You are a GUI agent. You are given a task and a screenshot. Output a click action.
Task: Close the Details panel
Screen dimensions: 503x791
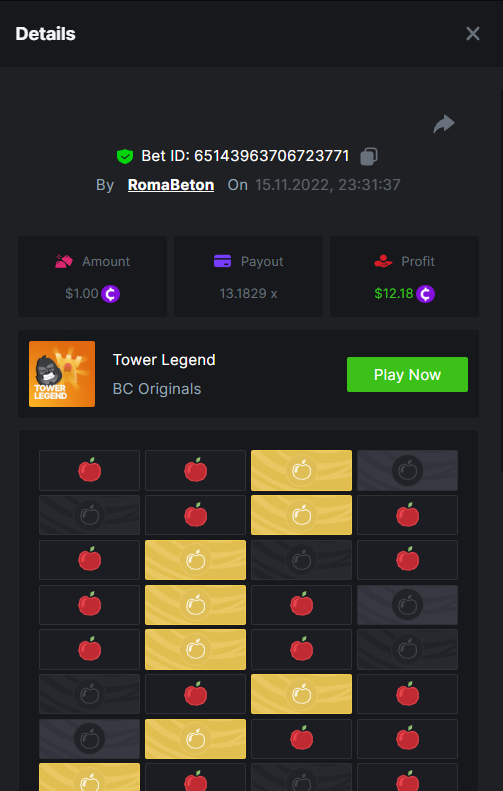tap(473, 34)
